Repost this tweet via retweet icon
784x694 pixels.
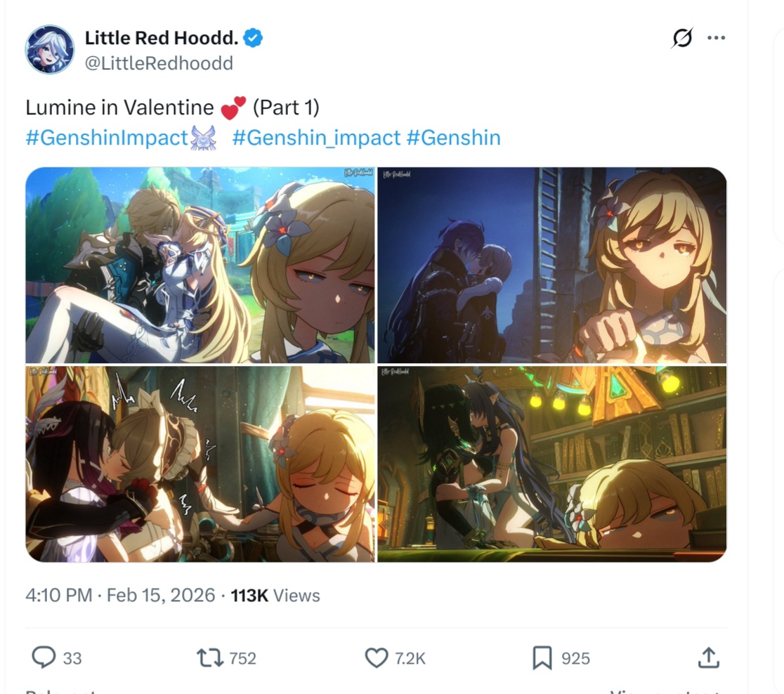[210, 658]
